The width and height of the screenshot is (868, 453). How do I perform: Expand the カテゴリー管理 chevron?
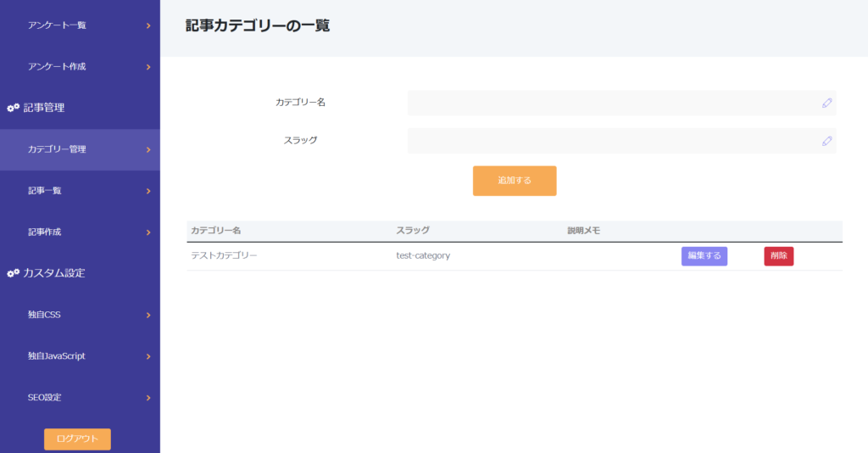coord(148,149)
